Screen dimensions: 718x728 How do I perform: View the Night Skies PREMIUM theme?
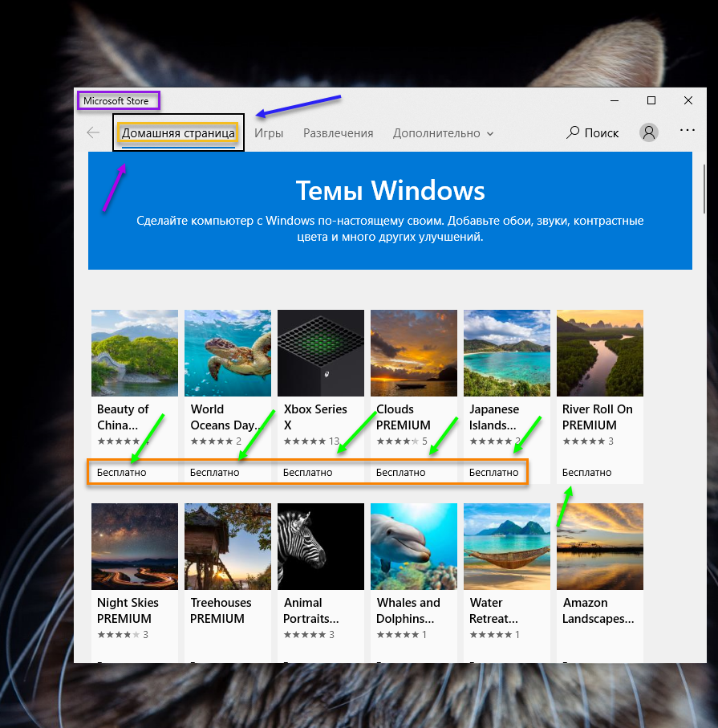pos(134,546)
